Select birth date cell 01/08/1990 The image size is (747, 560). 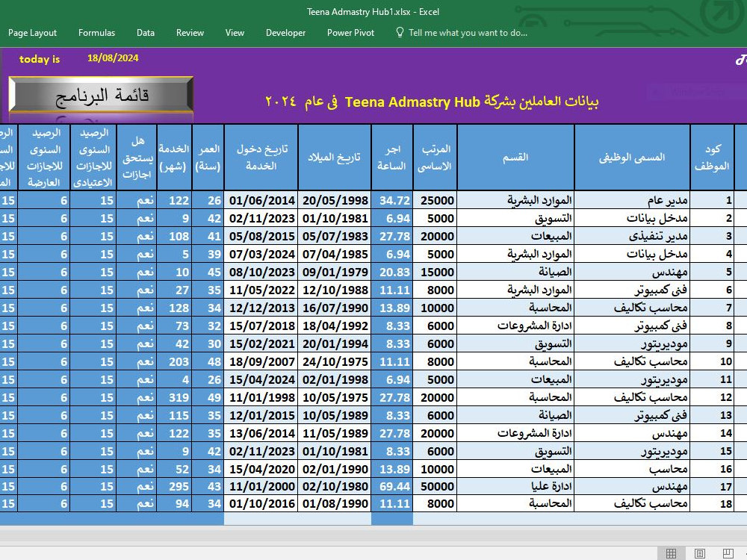334,504
